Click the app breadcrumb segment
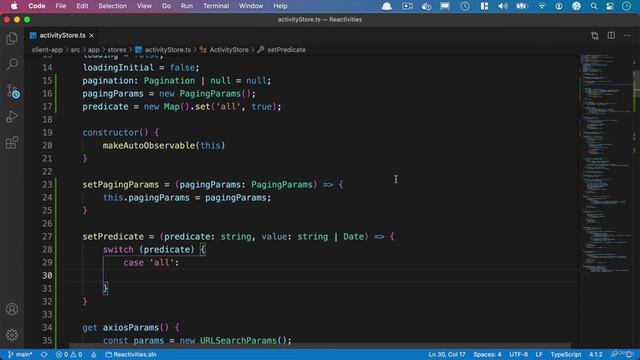Image resolution: width=640 pixels, height=360 pixels. (x=93, y=50)
